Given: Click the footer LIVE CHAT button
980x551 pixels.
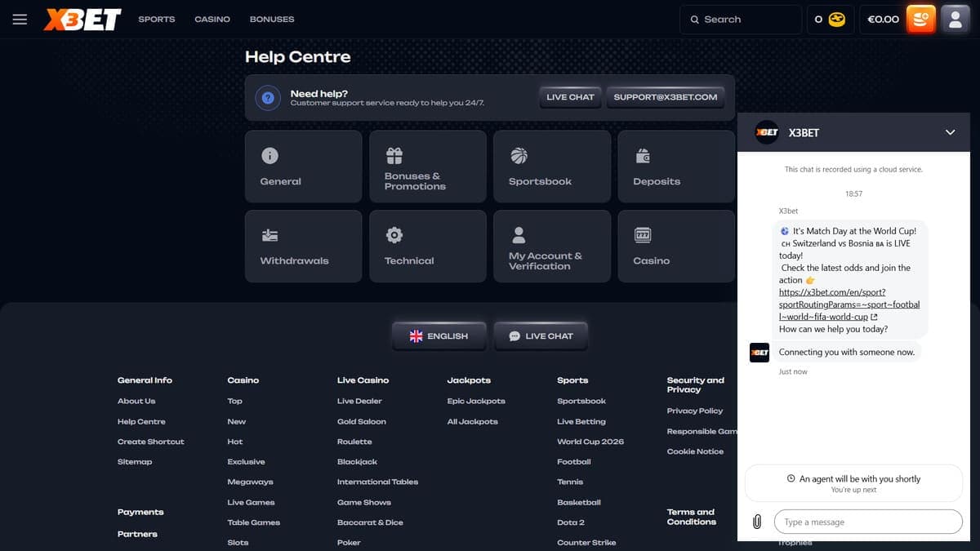Looking at the screenshot, I should (x=541, y=335).
